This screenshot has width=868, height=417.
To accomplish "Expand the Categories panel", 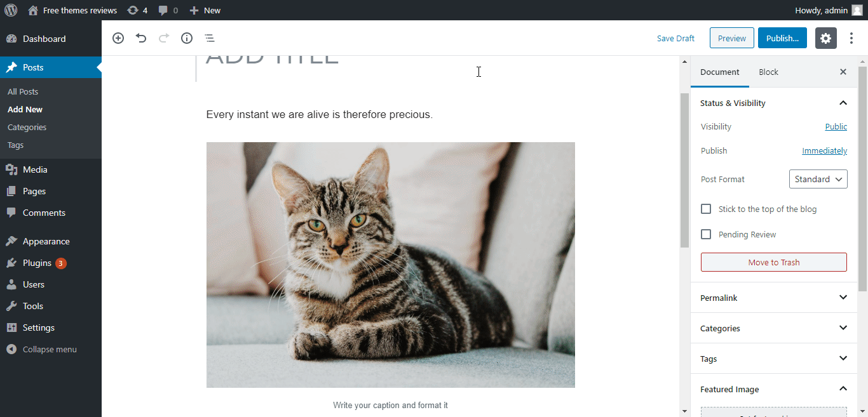I will tap(774, 328).
